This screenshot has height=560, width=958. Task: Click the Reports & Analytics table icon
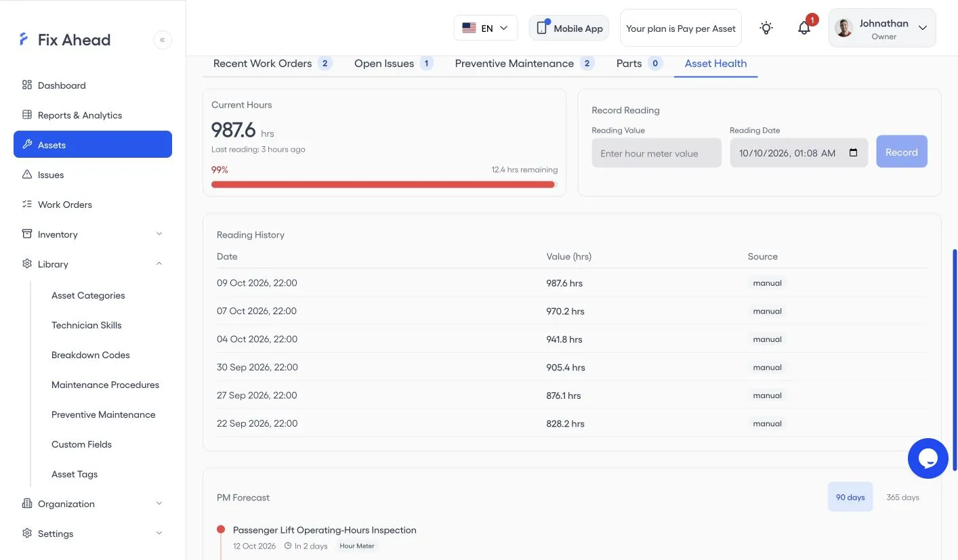pyautogui.click(x=27, y=115)
